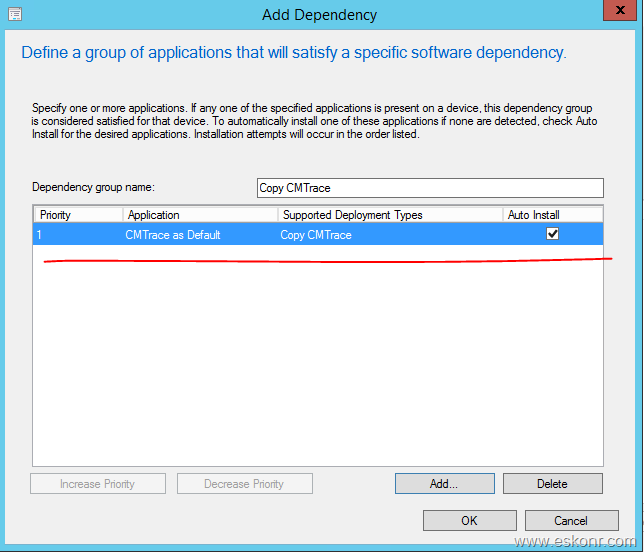This screenshot has height=552, width=644.
Task: Cancel the dependency dialog
Action: click(571, 521)
